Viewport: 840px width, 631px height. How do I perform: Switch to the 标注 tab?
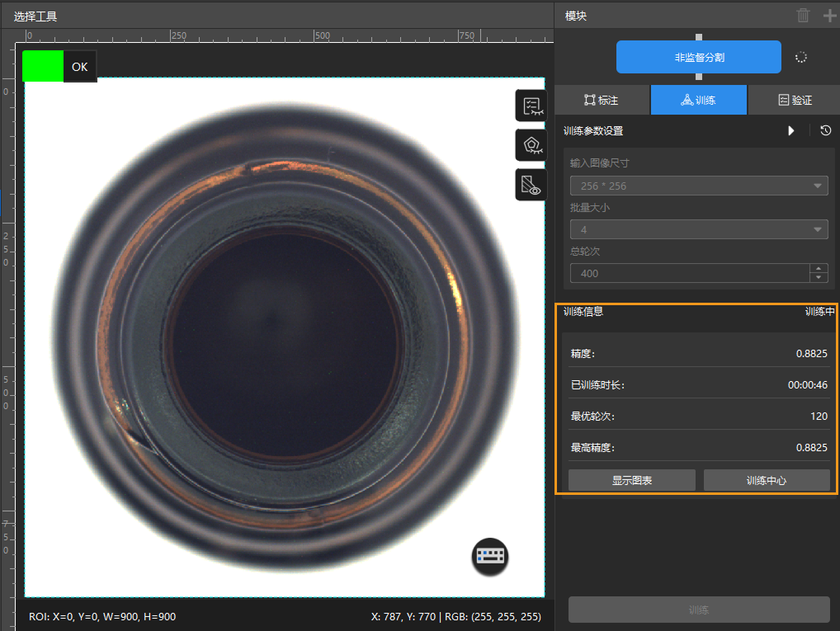click(x=602, y=100)
